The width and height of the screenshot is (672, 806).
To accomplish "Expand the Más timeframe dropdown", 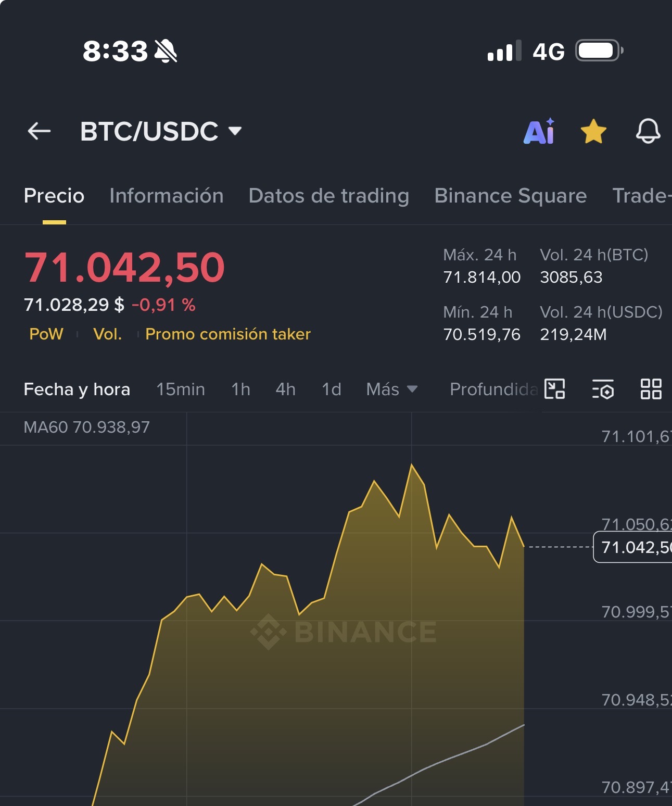I will [x=391, y=389].
